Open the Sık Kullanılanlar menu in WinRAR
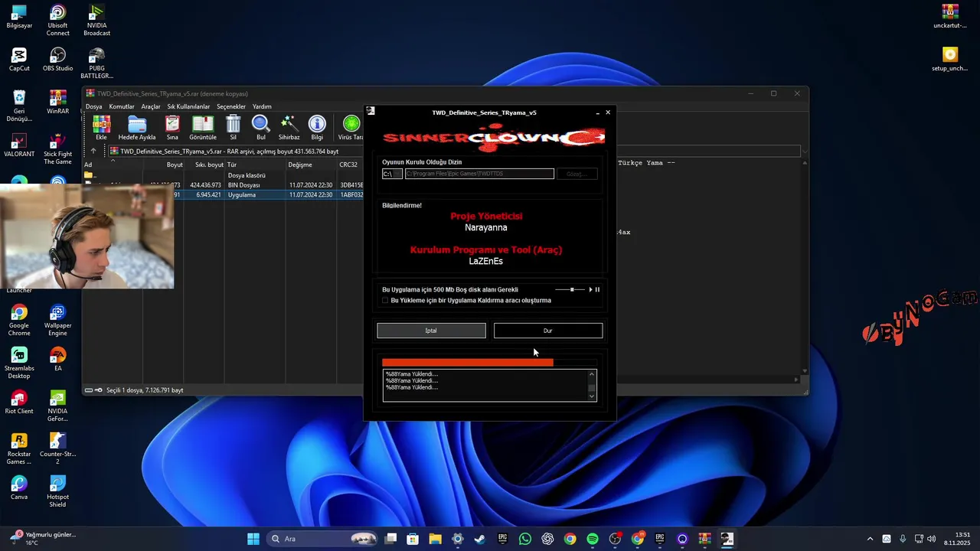 (x=188, y=106)
